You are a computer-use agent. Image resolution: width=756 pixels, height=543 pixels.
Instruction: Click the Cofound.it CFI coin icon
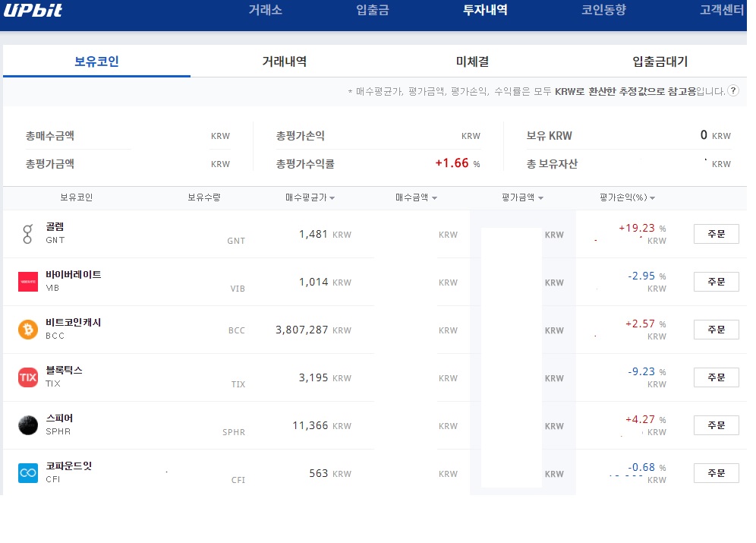tap(28, 473)
